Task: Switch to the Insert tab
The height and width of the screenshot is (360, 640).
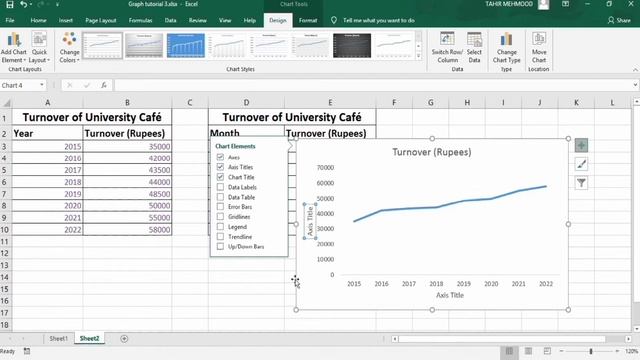Action: click(x=65, y=20)
